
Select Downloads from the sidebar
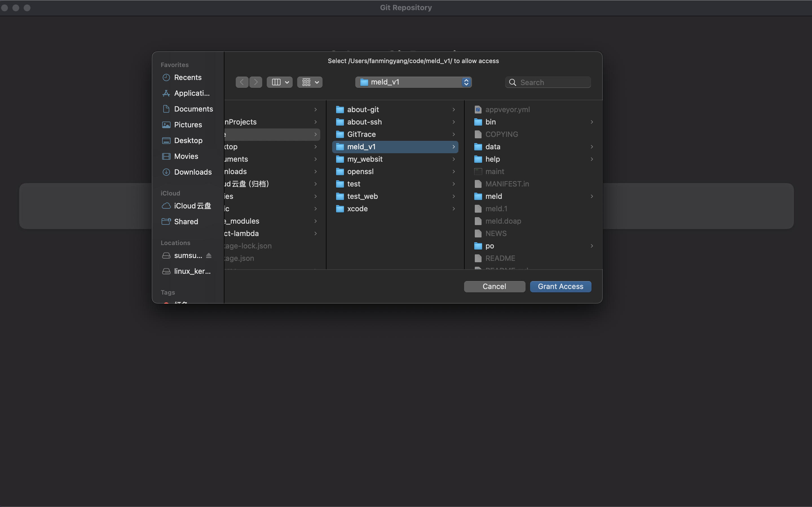193,172
